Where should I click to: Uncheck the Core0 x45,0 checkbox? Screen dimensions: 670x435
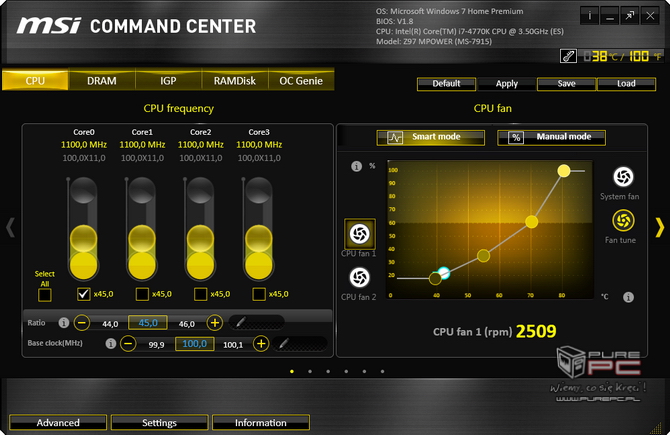(84, 294)
